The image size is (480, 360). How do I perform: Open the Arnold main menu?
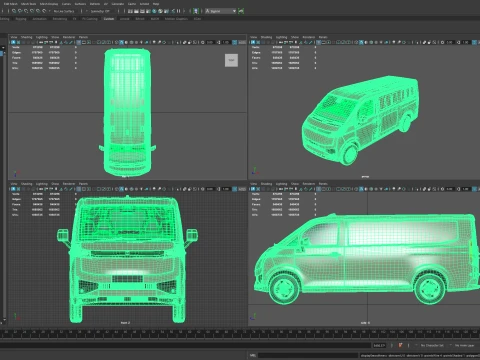(x=144, y=4)
